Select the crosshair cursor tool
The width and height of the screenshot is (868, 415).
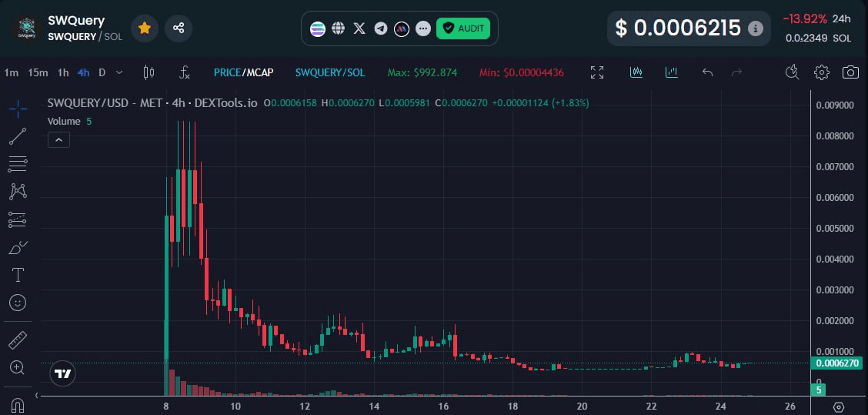point(18,109)
